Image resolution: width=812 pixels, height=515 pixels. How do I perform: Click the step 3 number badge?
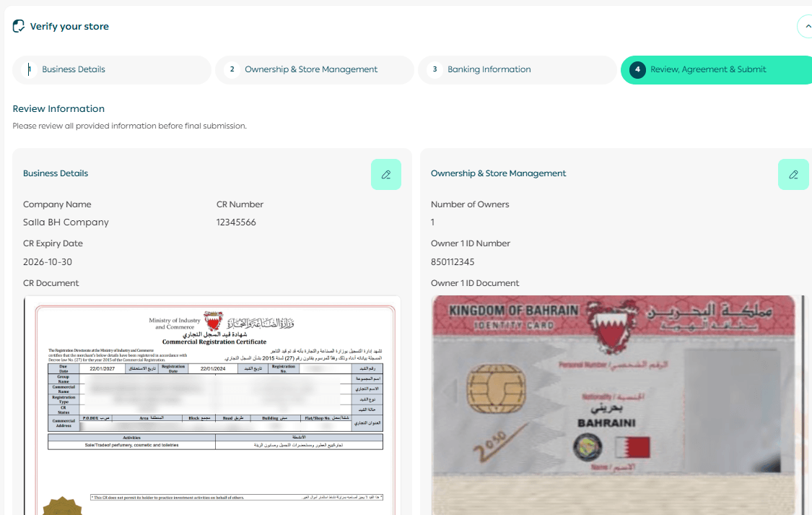(435, 69)
